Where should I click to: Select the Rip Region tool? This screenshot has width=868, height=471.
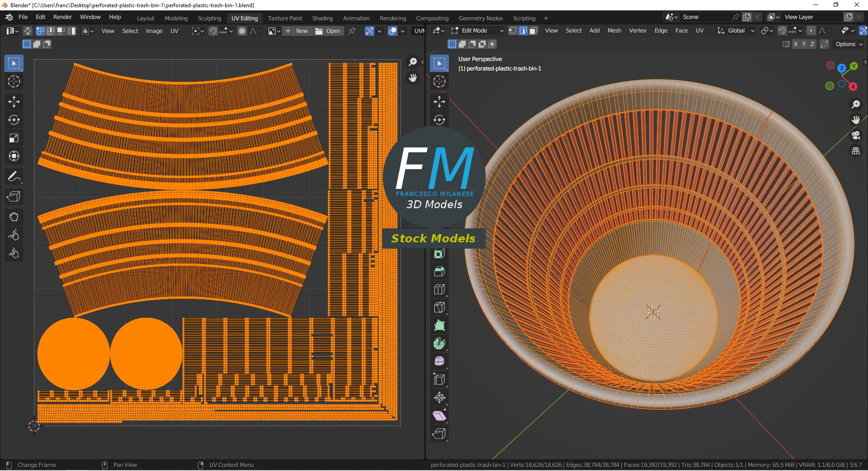pyautogui.click(x=14, y=197)
